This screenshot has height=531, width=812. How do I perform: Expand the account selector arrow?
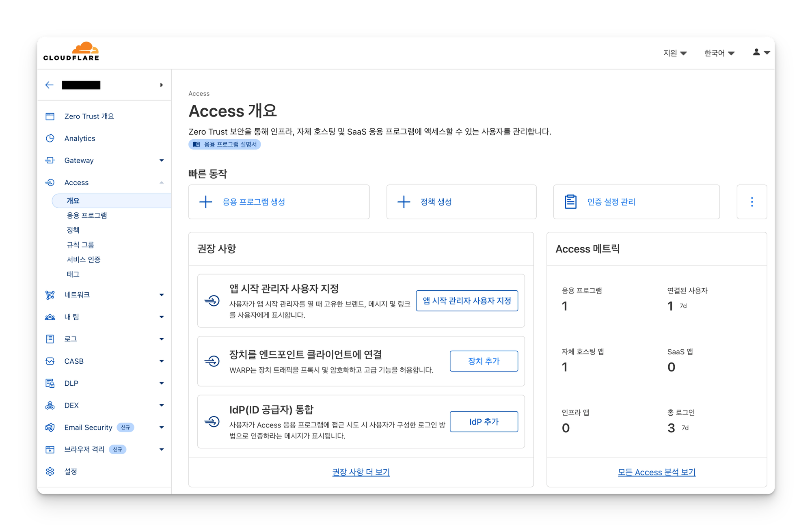point(162,85)
